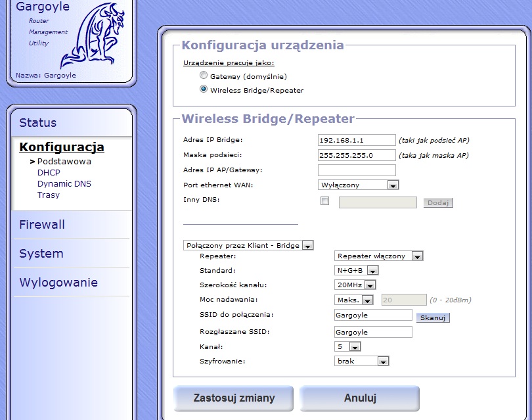532x420 pixels.
Task: Select the Gateway (domyślnie) radio button
Action: pos(204,75)
